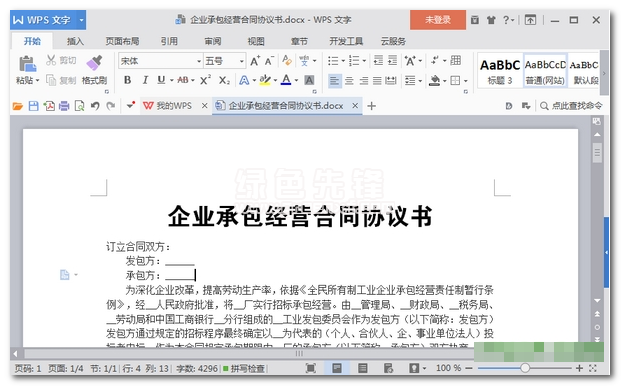621x386 pixels.
Task: Select the center alignment icon
Action: (349, 81)
